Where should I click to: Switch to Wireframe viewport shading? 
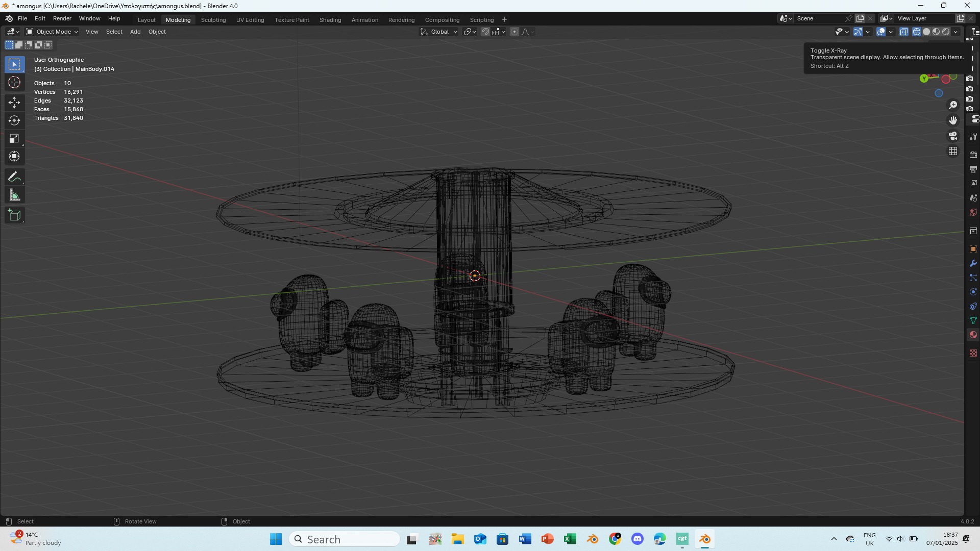tap(917, 32)
